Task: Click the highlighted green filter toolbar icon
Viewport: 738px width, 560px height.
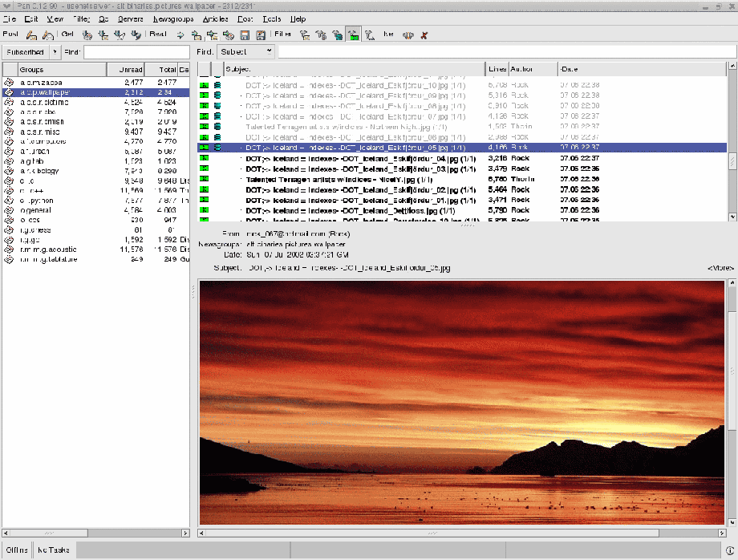Action: (352, 35)
